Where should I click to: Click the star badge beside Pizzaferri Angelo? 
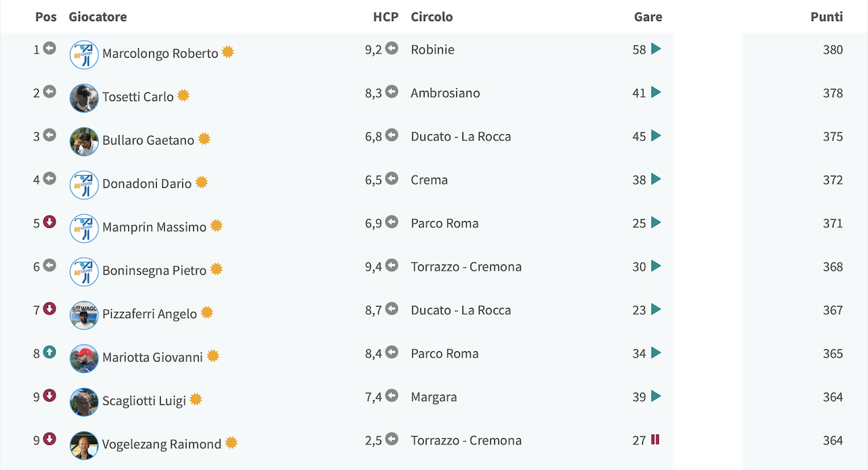(207, 313)
